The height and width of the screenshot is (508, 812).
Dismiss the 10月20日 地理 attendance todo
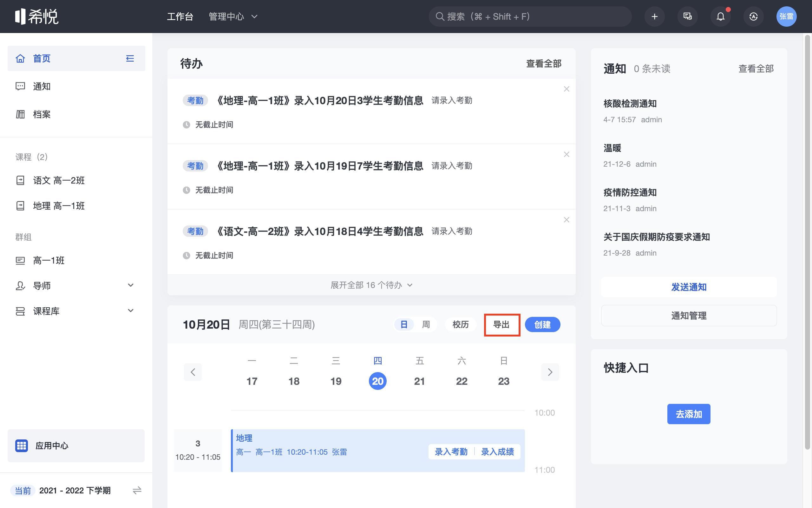point(566,89)
